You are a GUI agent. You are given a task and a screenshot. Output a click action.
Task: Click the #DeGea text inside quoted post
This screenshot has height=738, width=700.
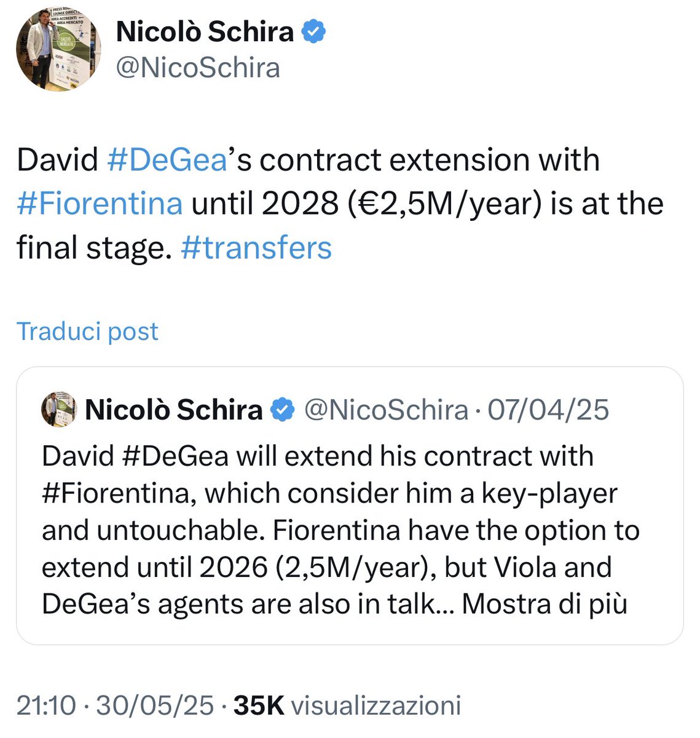177,456
